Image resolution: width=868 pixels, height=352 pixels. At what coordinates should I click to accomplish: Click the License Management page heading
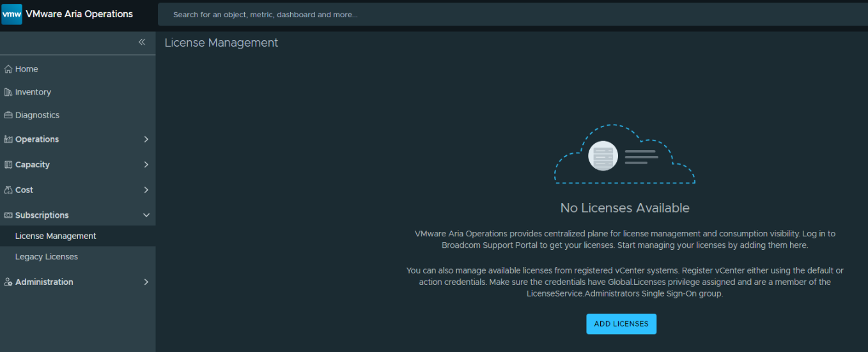(221, 43)
